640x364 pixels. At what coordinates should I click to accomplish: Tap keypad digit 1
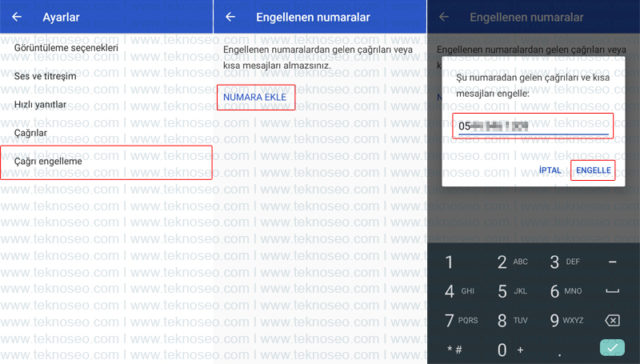(x=449, y=262)
